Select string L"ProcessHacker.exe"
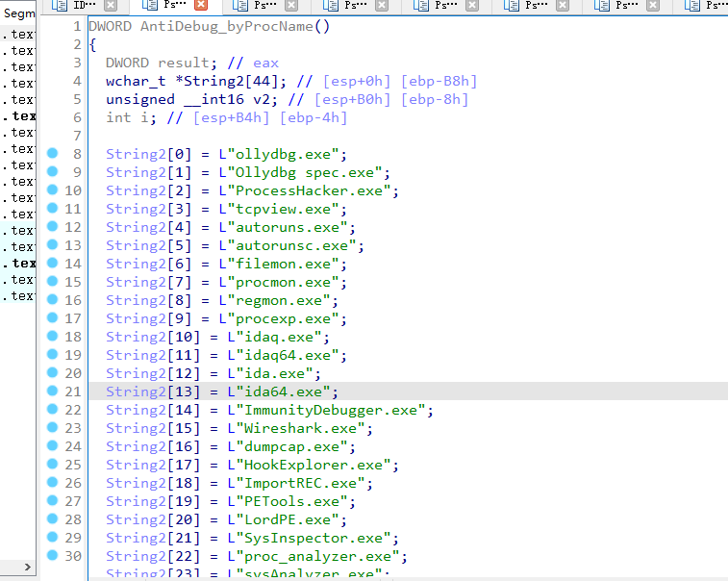 tap(304, 190)
